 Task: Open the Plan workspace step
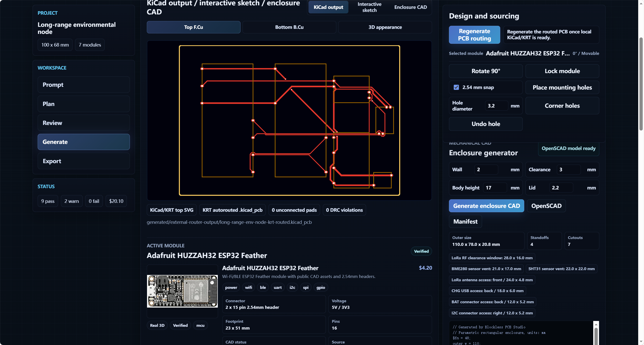[x=84, y=104]
